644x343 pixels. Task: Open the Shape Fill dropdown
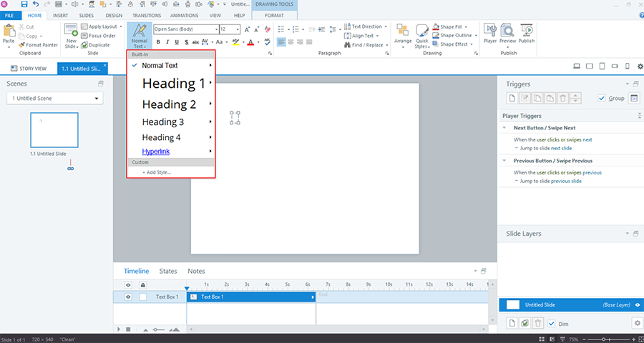(450, 26)
